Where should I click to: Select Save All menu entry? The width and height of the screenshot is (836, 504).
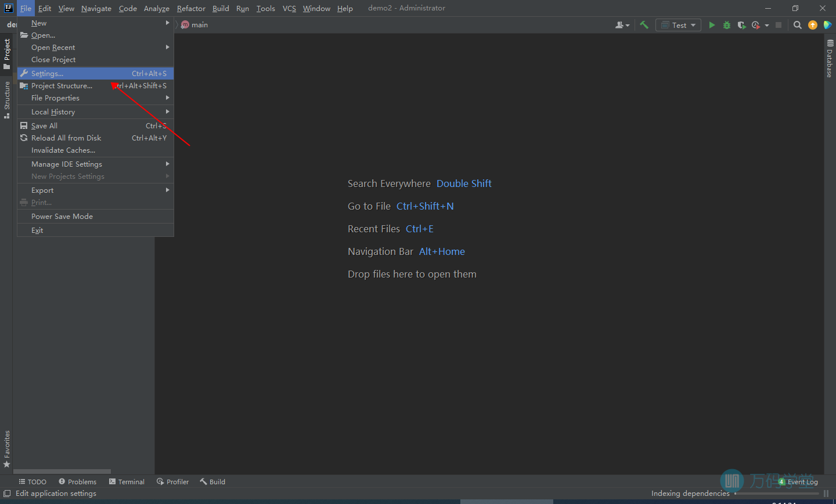point(95,126)
